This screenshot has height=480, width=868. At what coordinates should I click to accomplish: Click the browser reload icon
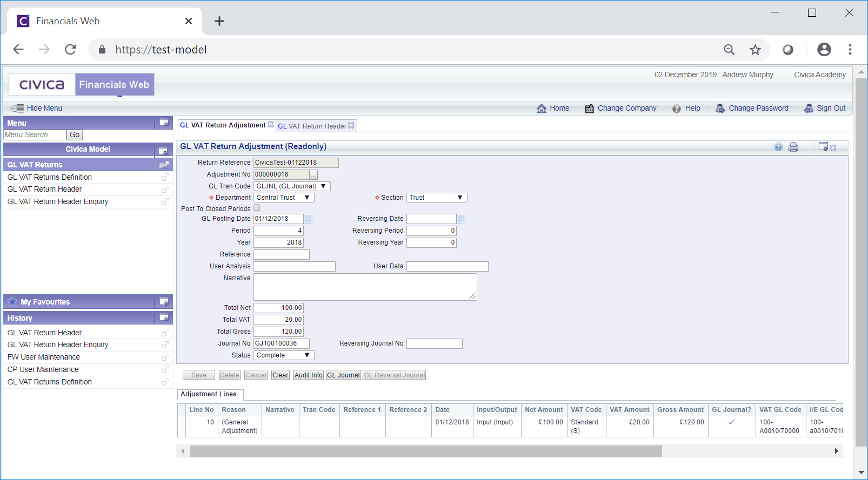70,50
